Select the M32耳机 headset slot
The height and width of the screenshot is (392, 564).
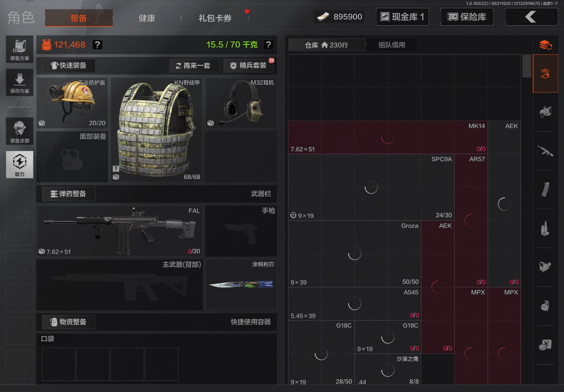click(x=241, y=103)
